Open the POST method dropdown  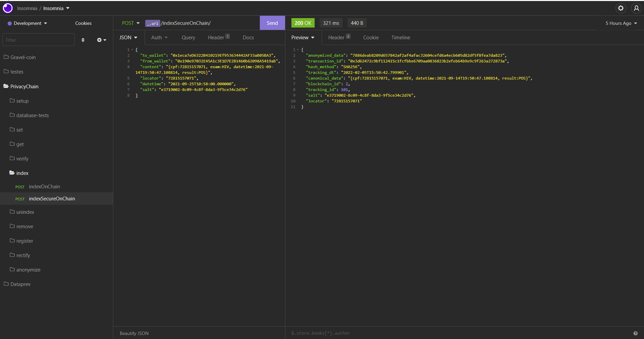pyautogui.click(x=130, y=23)
